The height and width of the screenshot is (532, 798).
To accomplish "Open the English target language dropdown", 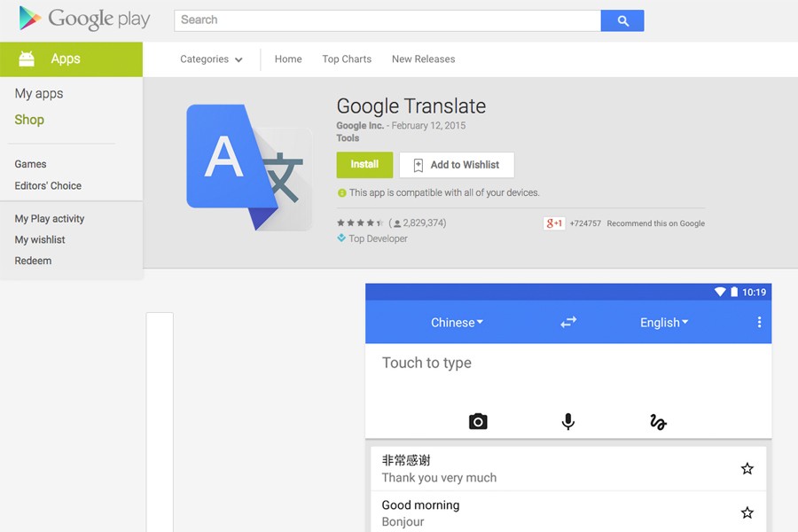I will [664, 323].
